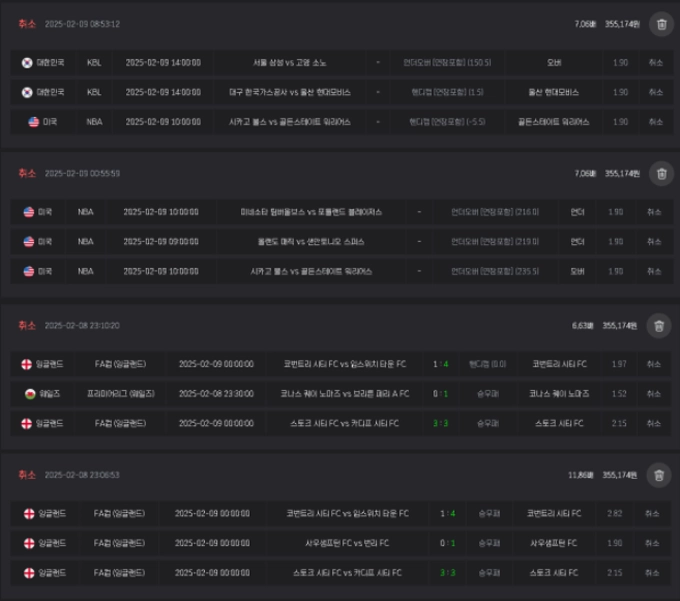Select the 울산 현대모비스 pick cell
Screen dimensions: 680x601
click(553, 92)
